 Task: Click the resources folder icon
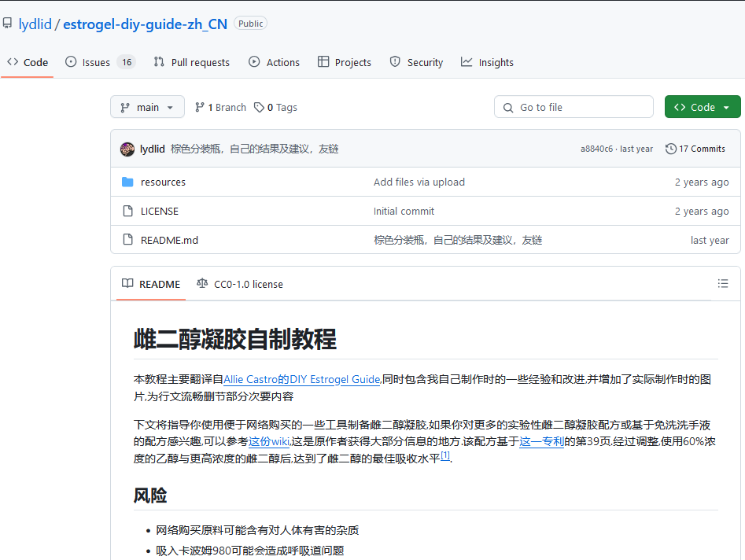(127, 182)
